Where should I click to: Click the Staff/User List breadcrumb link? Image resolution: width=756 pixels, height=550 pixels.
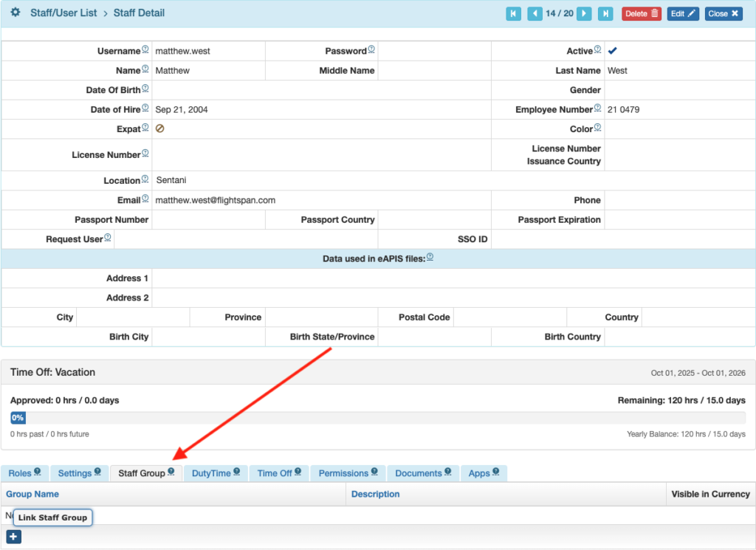[x=63, y=13]
